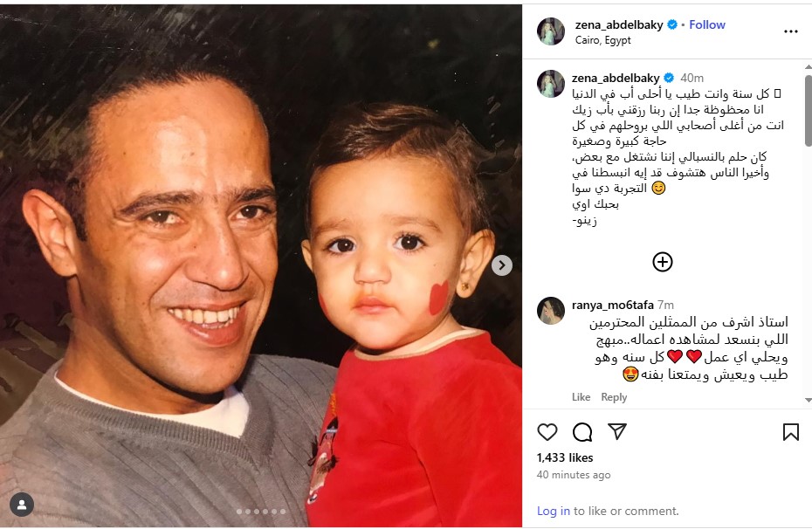Screen dimensions: 812x529
Task: Click the Log in link
Action: [x=553, y=511]
